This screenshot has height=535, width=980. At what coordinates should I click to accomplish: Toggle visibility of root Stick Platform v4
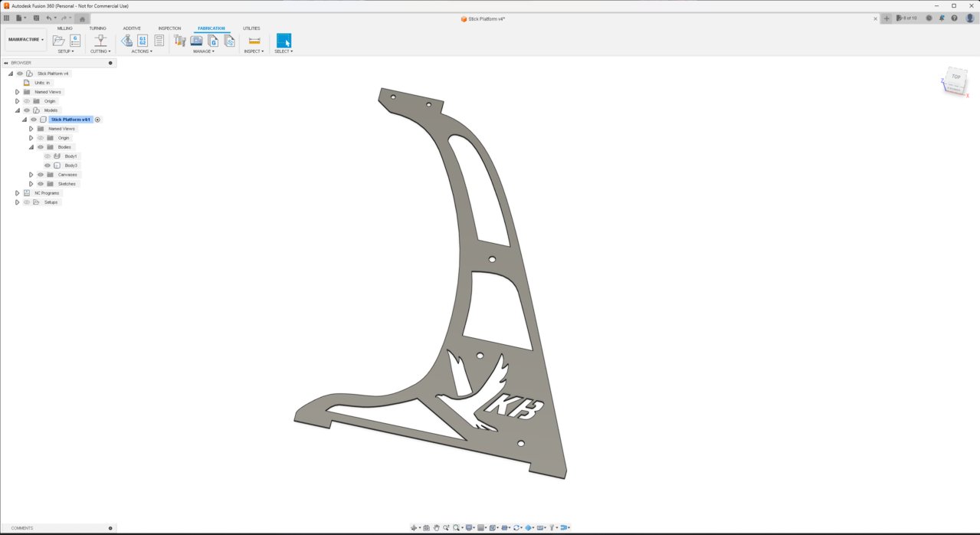click(x=20, y=74)
